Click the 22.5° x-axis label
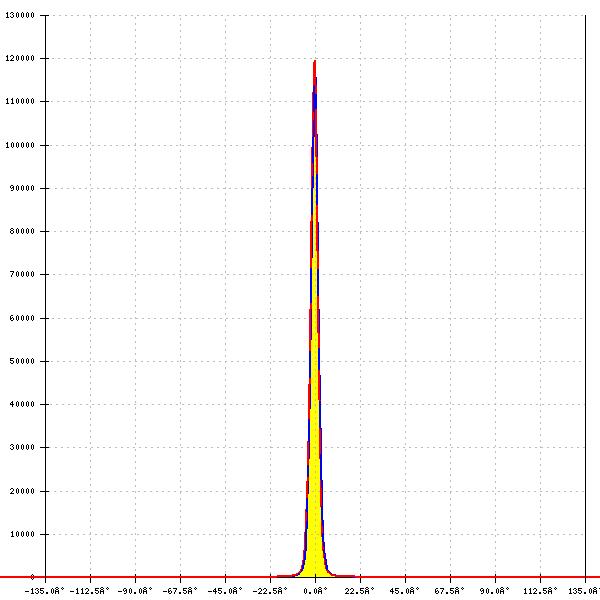600x600 pixels. 361,591
